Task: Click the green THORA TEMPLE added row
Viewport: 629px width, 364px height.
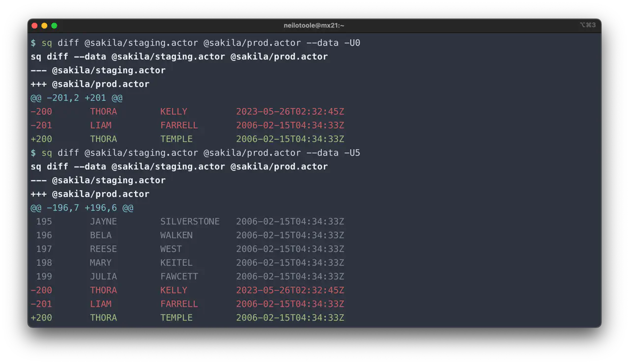Action: click(187, 139)
